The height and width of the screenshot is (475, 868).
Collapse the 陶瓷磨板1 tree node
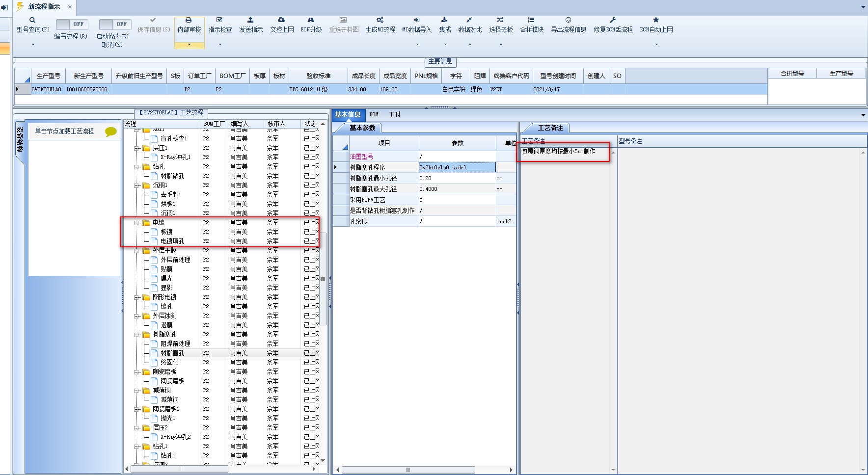(137, 409)
